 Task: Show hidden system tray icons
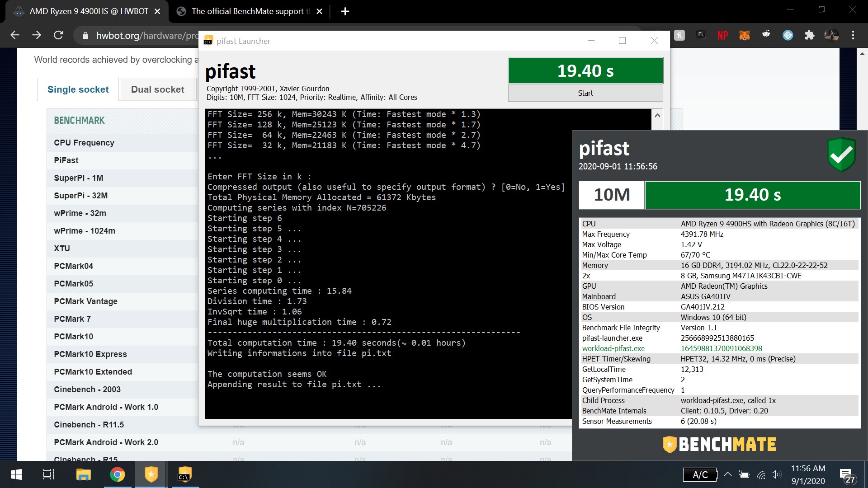(x=728, y=474)
